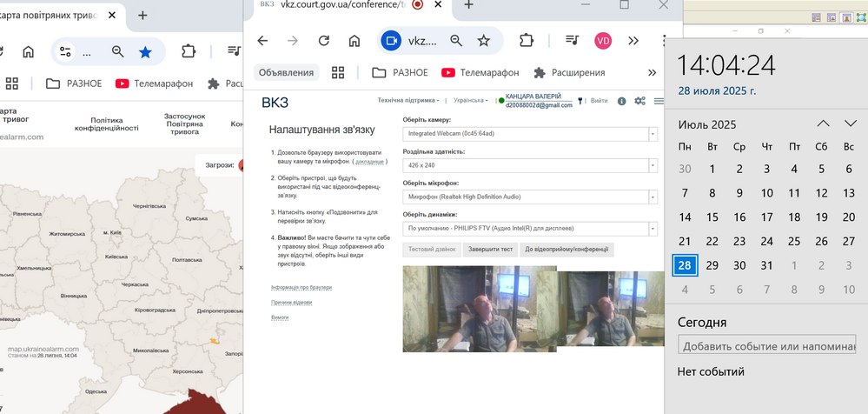868x414 pixels.
Task: Click the Завершити тест button
Action: 490,250
